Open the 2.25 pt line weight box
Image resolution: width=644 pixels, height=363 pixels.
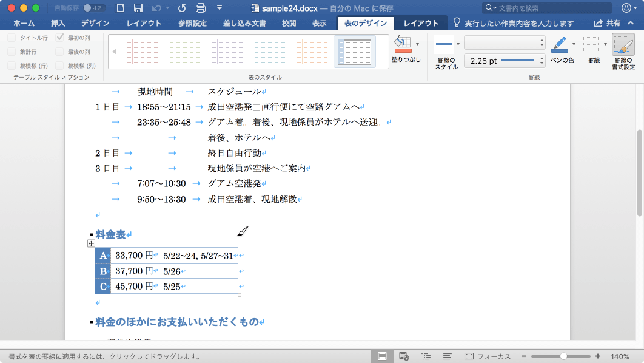(505, 61)
